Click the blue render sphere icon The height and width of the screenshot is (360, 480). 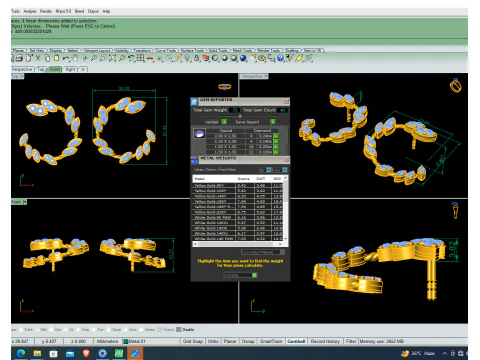click(x=243, y=58)
